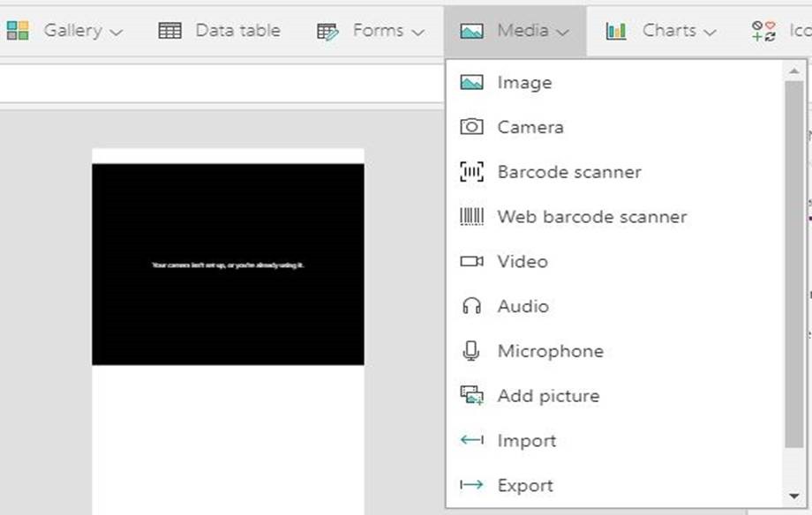Click the Video camera icon
This screenshot has height=515, width=812.
tap(472, 262)
